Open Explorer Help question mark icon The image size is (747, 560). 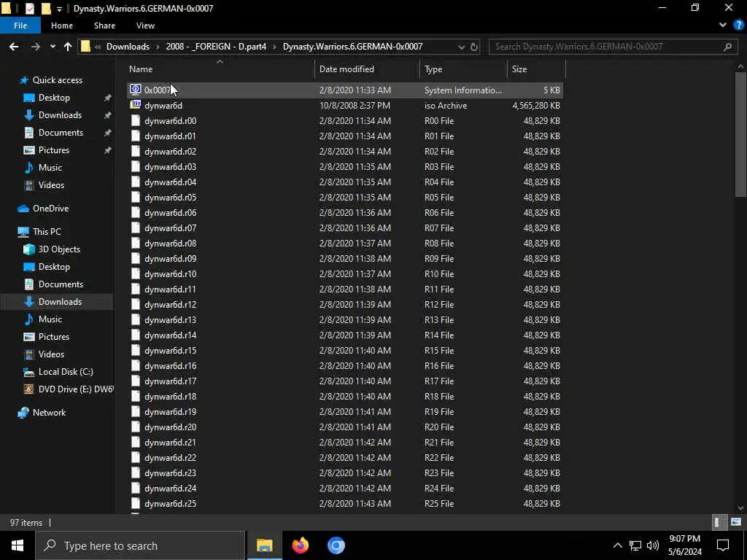(738, 26)
